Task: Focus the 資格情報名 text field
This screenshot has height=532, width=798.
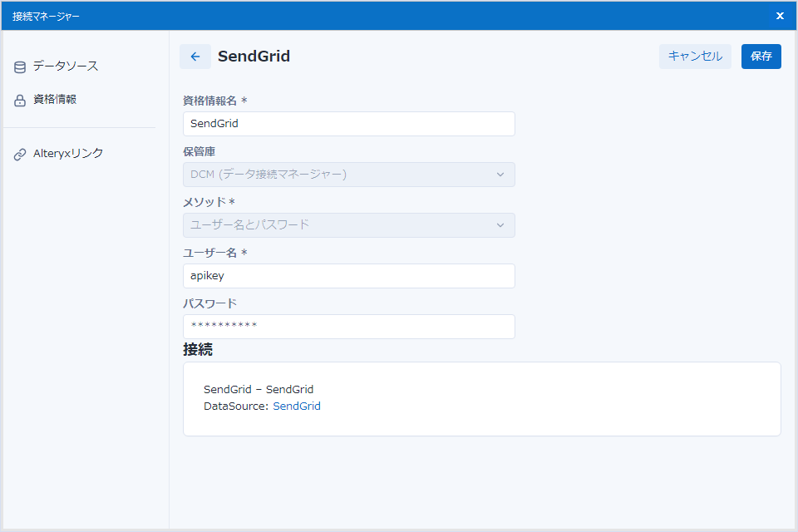Action: pos(348,124)
